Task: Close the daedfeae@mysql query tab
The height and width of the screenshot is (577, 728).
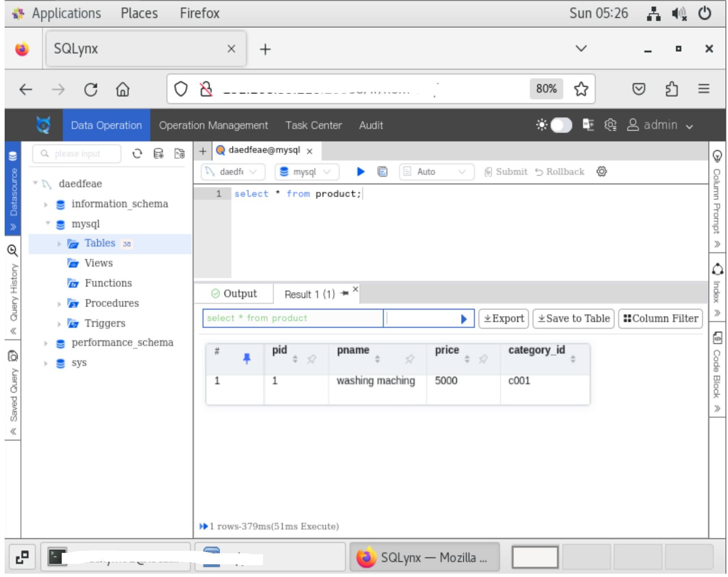Action: pyautogui.click(x=309, y=151)
